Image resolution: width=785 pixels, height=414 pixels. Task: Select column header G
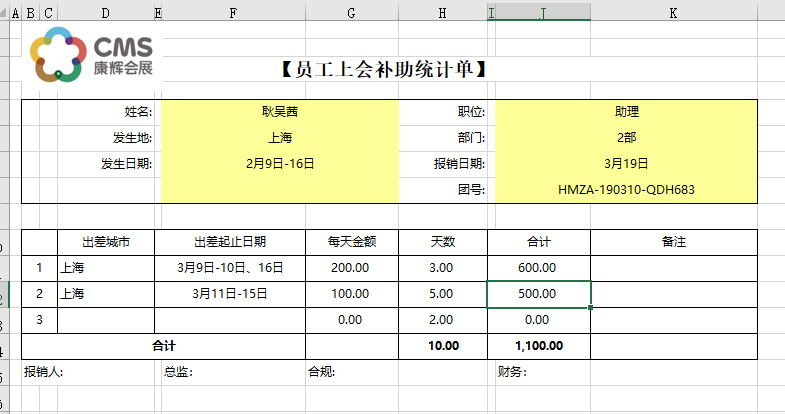click(x=351, y=12)
